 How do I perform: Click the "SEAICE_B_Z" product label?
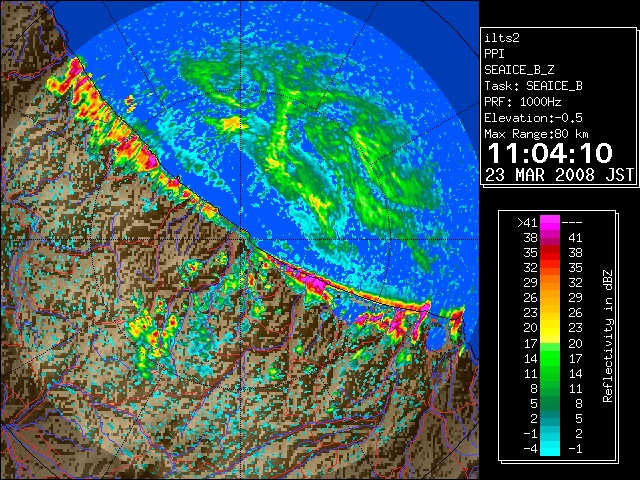pyautogui.click(x=519, y=70)
